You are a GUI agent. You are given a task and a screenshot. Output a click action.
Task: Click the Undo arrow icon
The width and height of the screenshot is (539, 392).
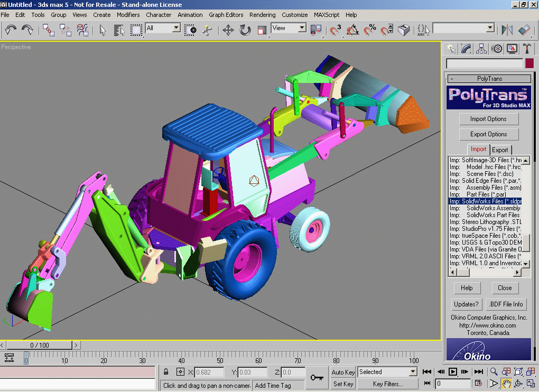(x=11, y=30)
